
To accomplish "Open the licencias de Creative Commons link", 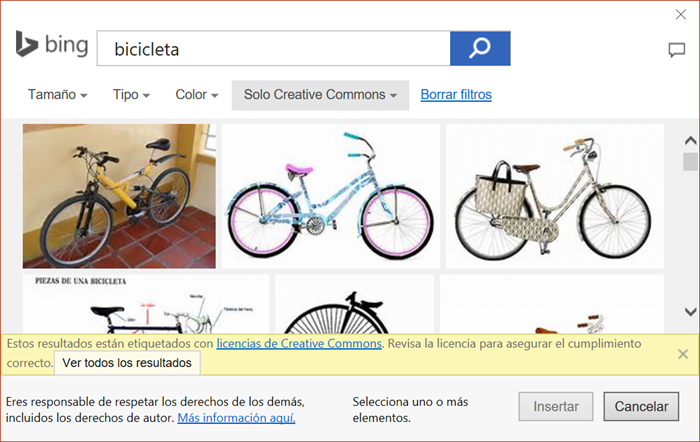I will click(x=299, y=343).
